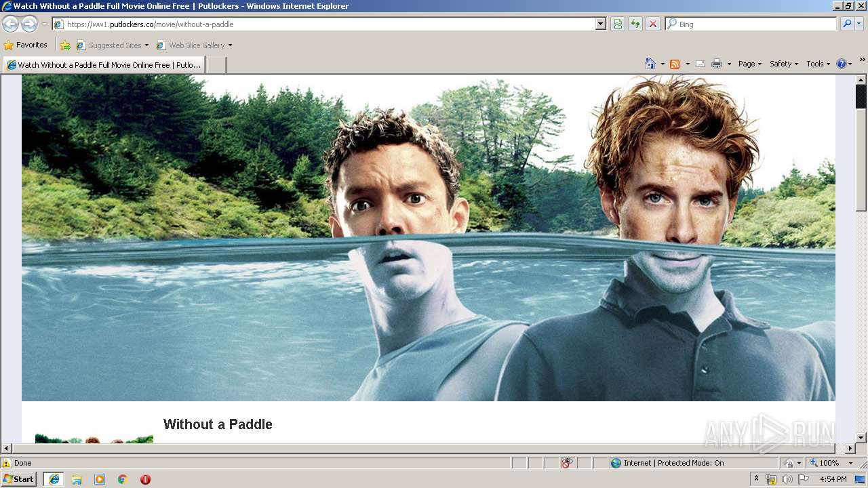The height and width of the screenshot is (488, 868).
Task: Click the movie banner image
Action: point(428,238)
